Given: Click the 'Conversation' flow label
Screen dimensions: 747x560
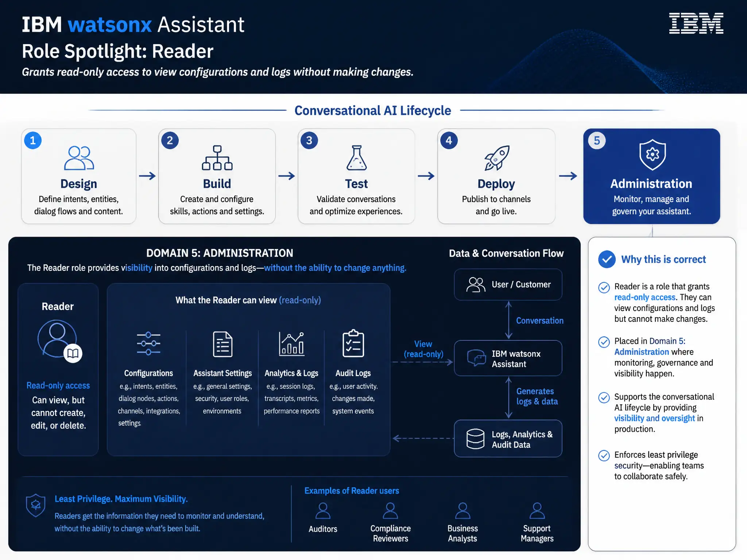Looking at the screenshot, I should coord(540,321).
